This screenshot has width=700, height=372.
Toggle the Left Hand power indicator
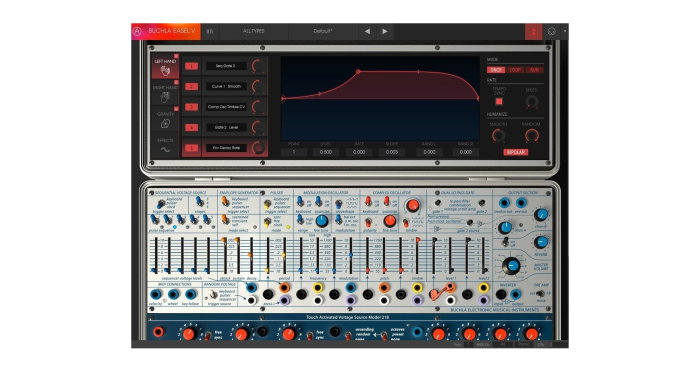coord(176,56)
